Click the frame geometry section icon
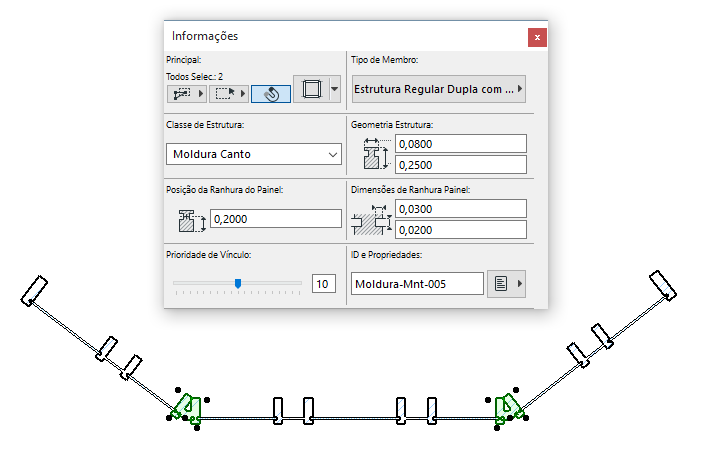Screen dimensions: 711x468 click(x=376, y=154)
